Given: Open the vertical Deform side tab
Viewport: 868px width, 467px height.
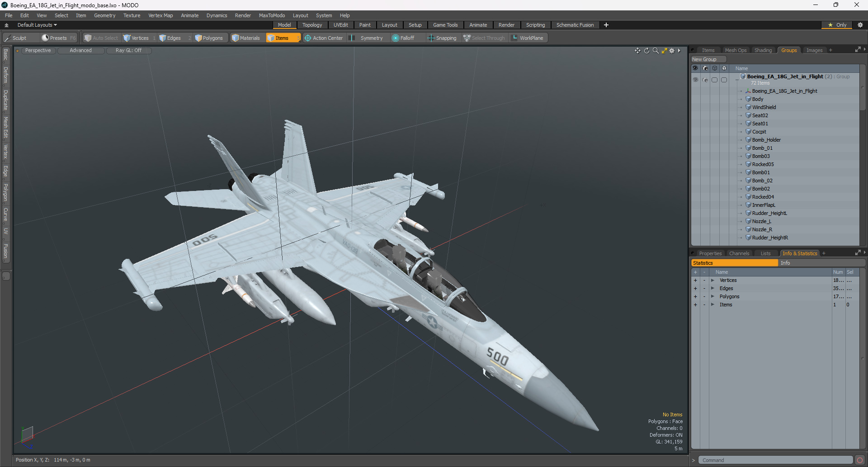Looking at the screenshot, I should tap(6, 75).
